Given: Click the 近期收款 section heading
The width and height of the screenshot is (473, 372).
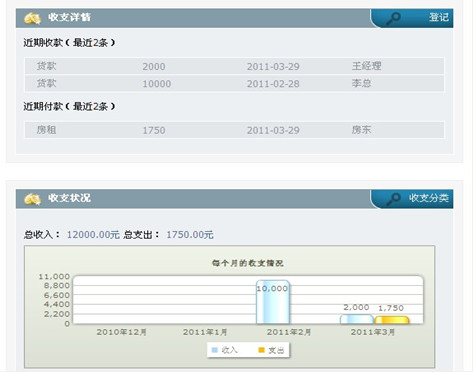Looking at the screenshot, I should 69,43.
